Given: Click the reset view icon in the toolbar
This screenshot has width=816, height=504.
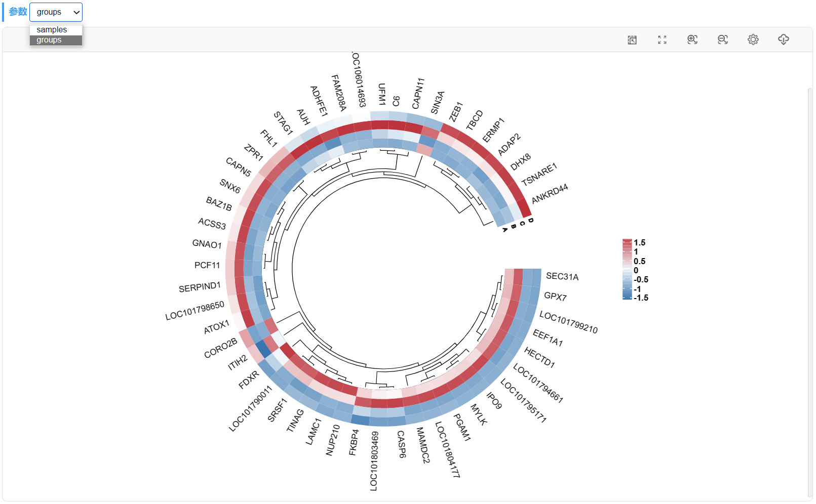Looking at the screenshot, I should [632, 40].
